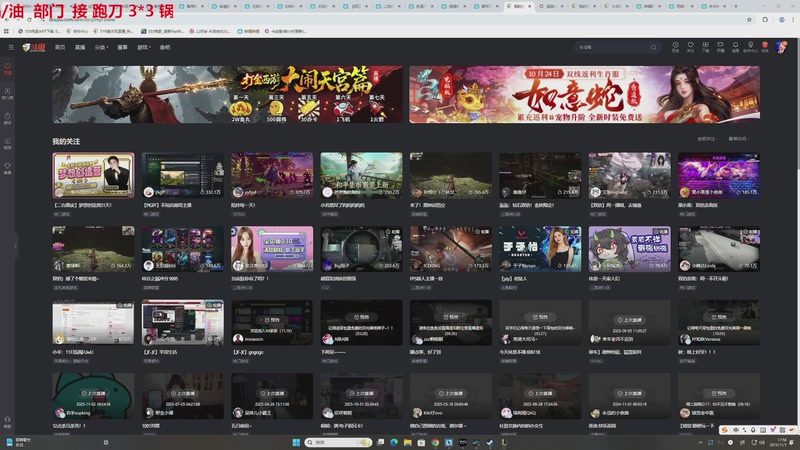Expand the 最常访问 sort dropdown

tap(738, 139)
